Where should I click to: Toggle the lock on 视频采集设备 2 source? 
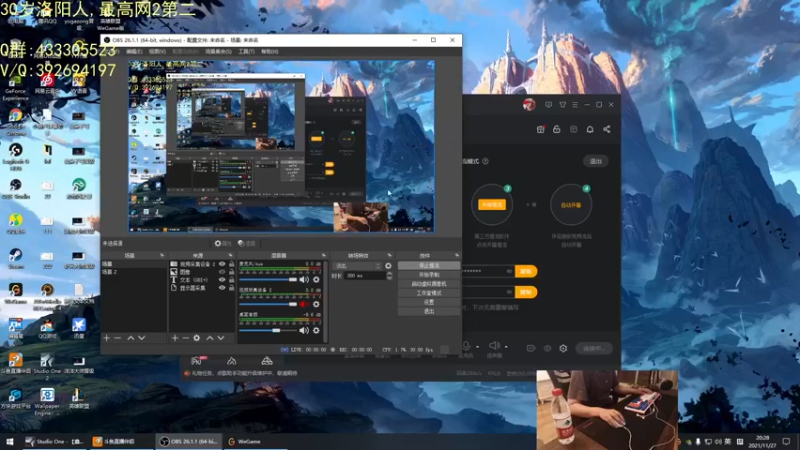[x=232, y=264]
